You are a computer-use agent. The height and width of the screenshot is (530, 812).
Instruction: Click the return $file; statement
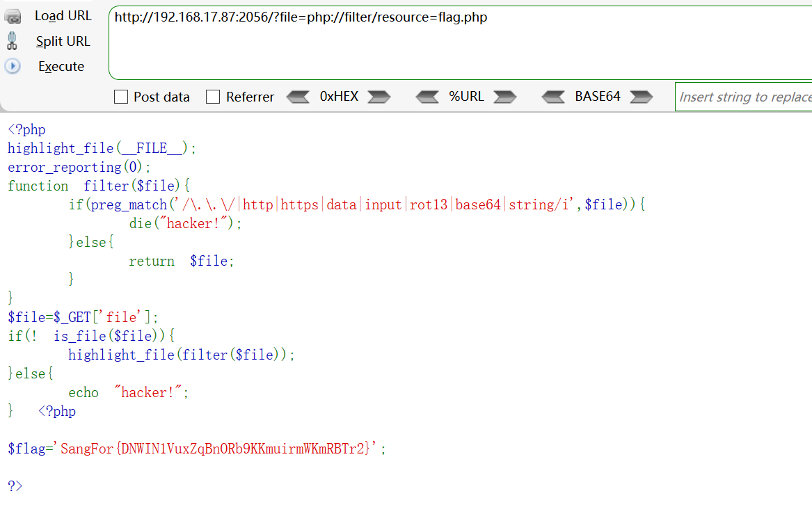[x=182, y=261]
